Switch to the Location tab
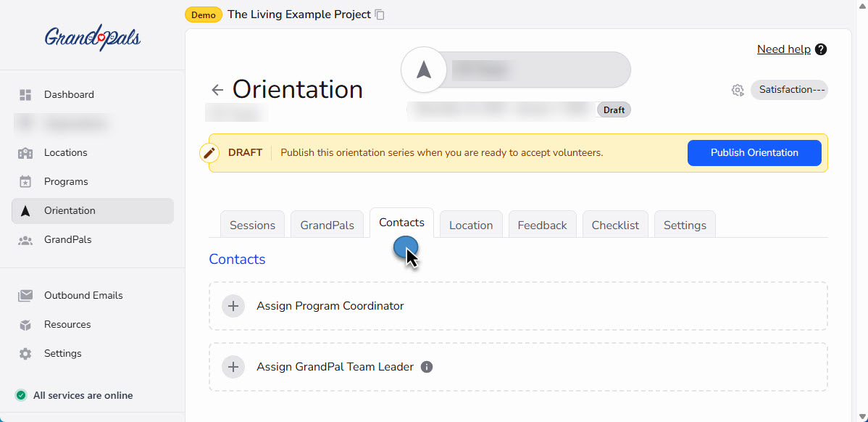Image resolution: width=868 pixels, height=422 pixels. point(471,224)
